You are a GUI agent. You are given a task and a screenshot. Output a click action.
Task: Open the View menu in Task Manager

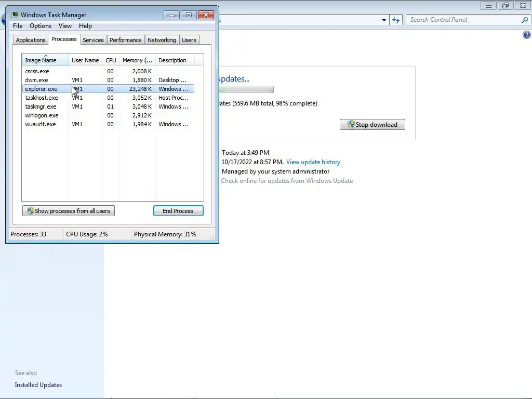pos(65,26)
